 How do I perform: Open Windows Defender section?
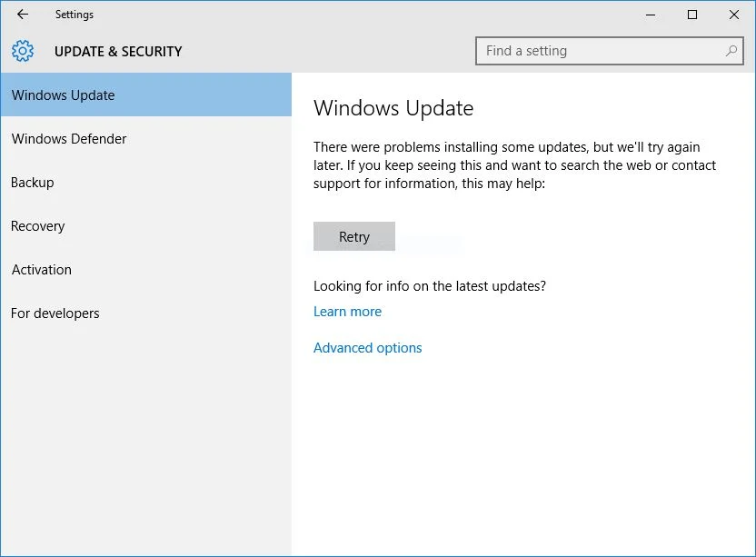point(146,138)
